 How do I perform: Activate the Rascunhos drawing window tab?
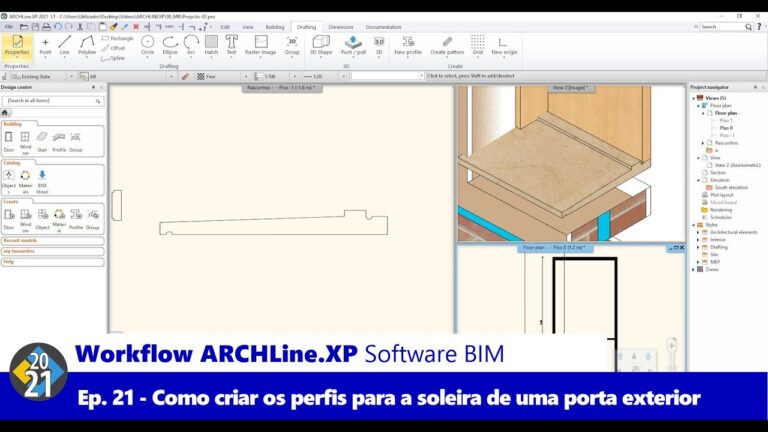[x=282, y=88]
